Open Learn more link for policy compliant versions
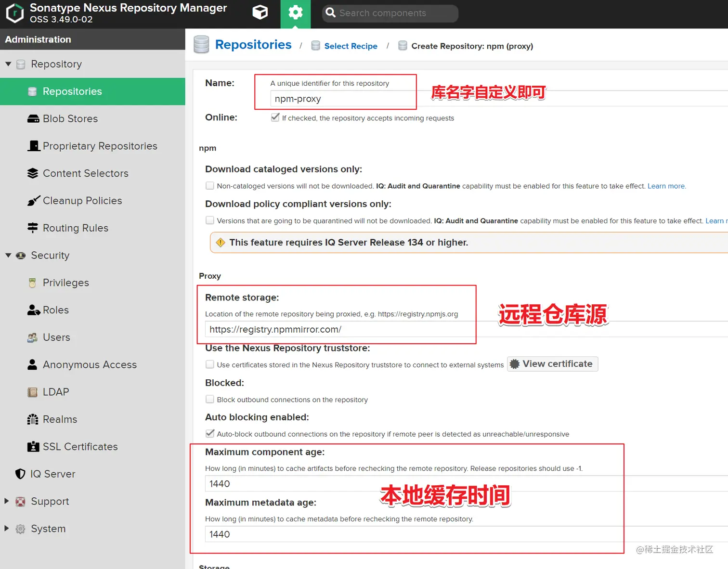The image size is (728, 569). [x=716, y=220]
